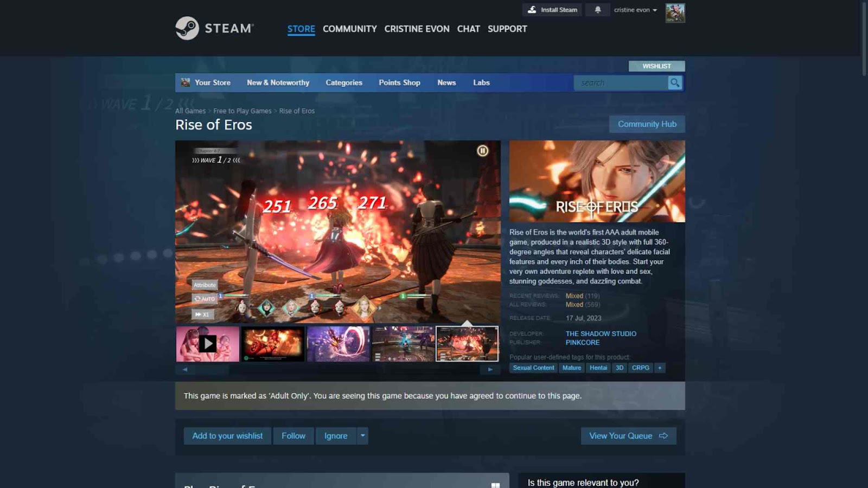Click View Your Queue

(x=629, y=436)
